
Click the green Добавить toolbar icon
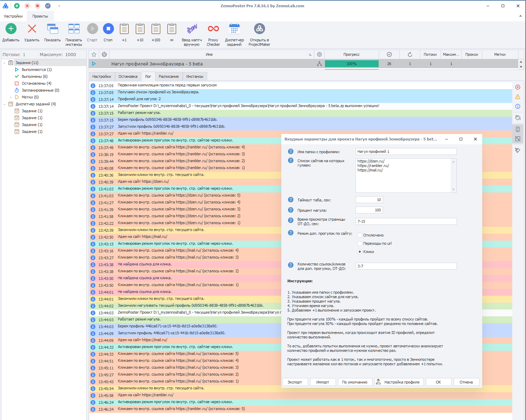point(11,29)
